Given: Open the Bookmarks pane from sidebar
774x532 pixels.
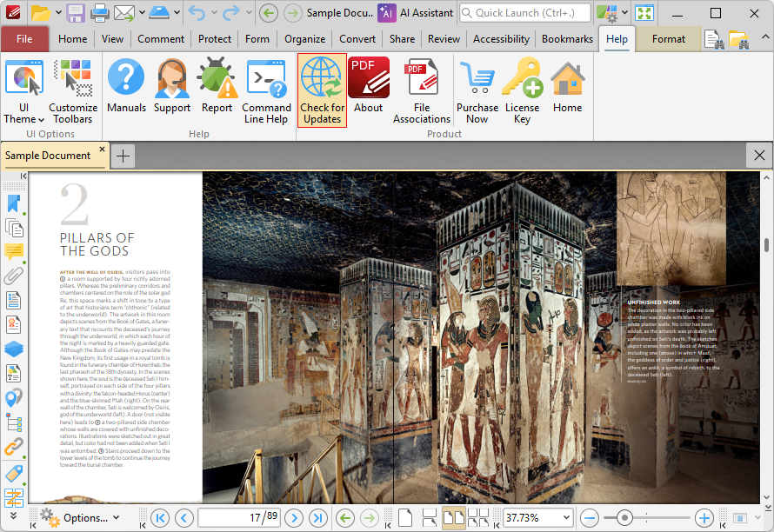Looking at the screenshot, I should pyautogui.click(x=14, y=203).
